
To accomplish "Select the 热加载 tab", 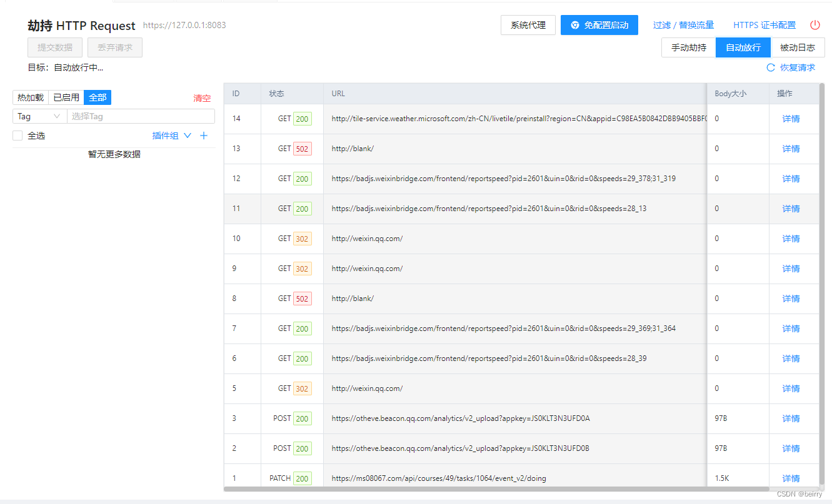I will point(31,97).
